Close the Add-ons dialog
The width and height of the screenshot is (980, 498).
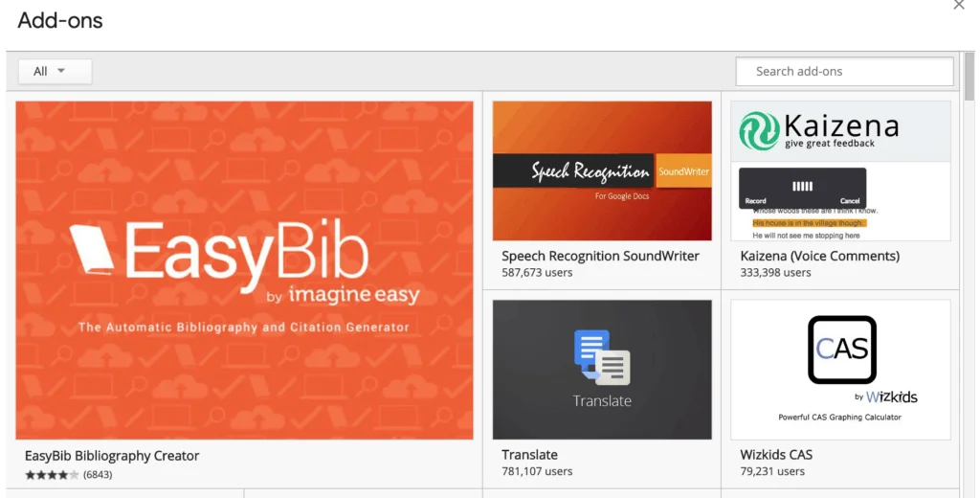[959, 5]
